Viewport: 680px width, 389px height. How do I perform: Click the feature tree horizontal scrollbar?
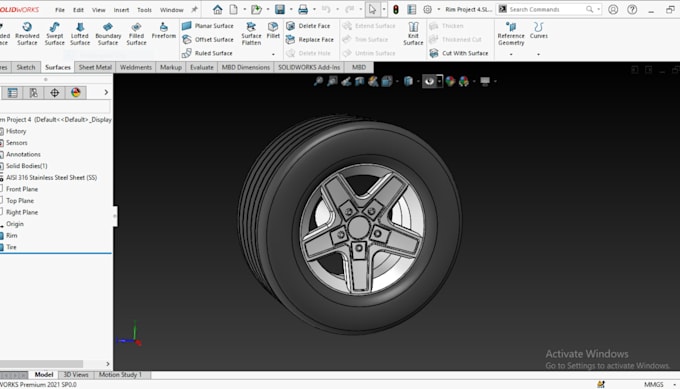point(41,364)
